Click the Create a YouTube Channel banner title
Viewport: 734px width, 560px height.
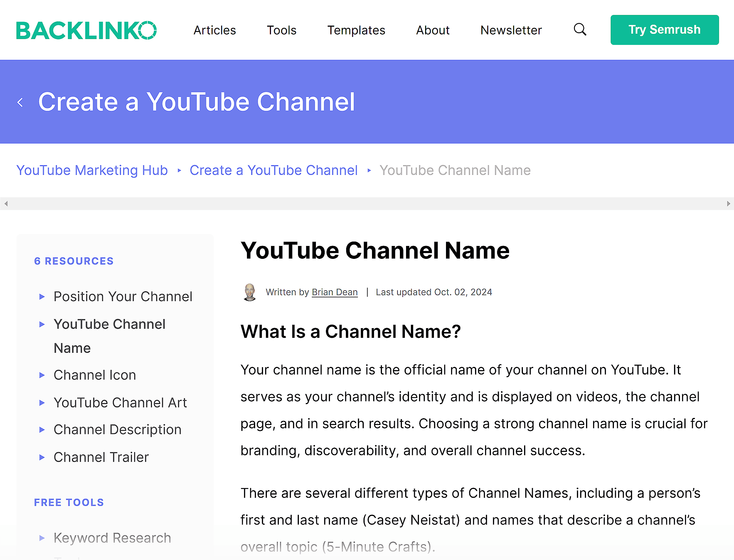point(196,102)
